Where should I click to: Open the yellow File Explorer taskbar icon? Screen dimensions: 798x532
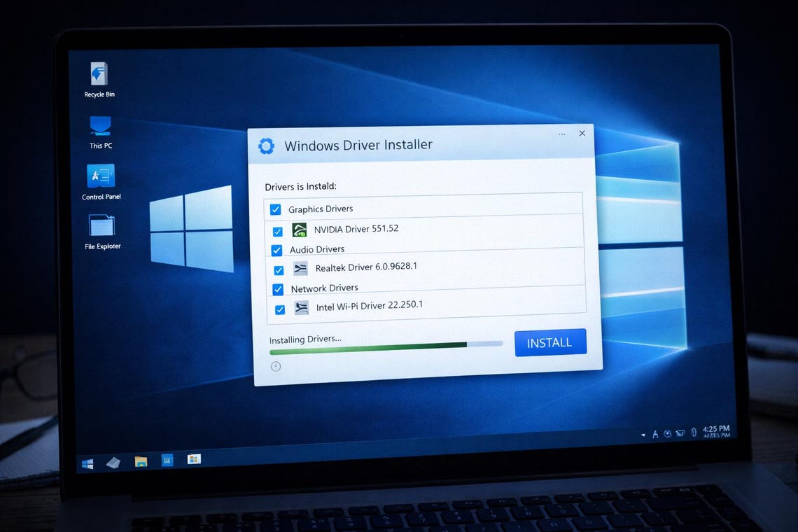click(141, 461)
